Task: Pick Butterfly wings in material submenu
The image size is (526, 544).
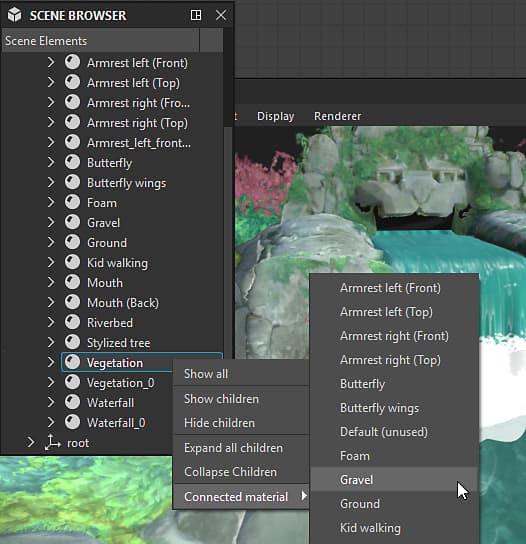Action: coord(394,408)
